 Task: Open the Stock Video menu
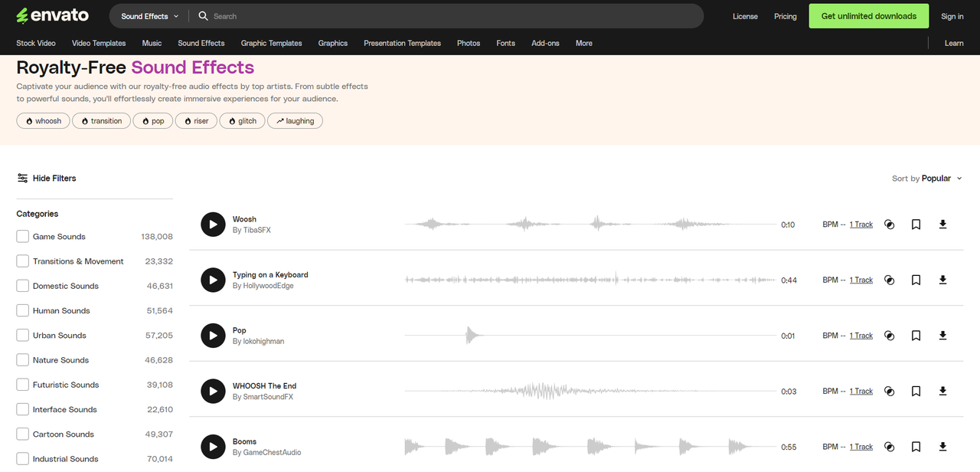(x=36, y=43)
